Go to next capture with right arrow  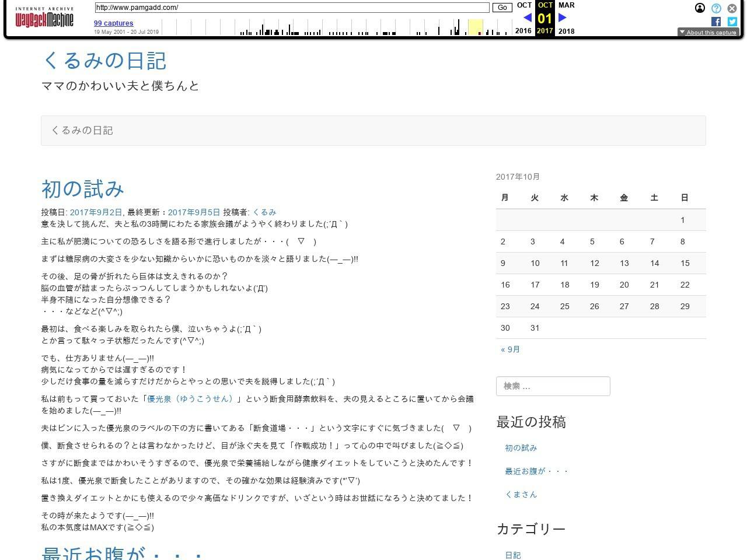563,17
